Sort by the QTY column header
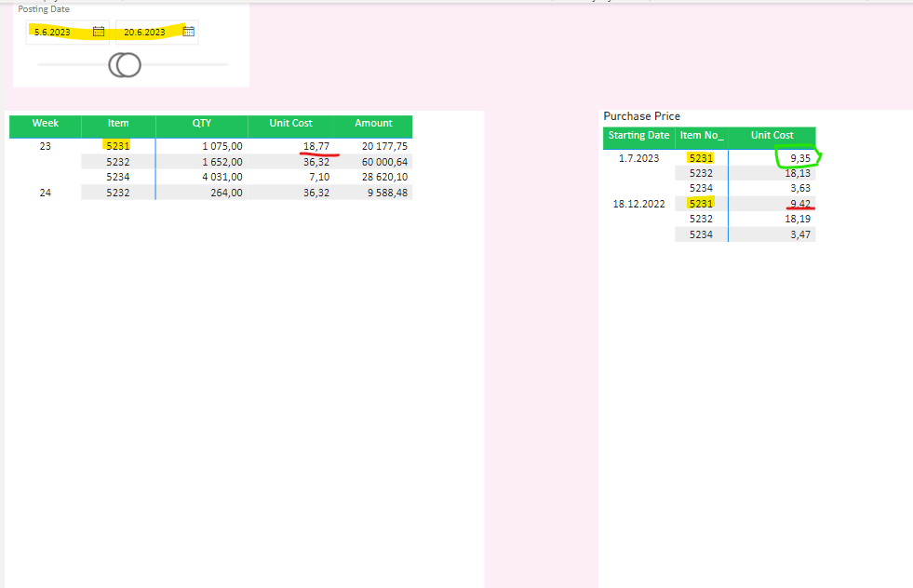 (x=201, y=124)
